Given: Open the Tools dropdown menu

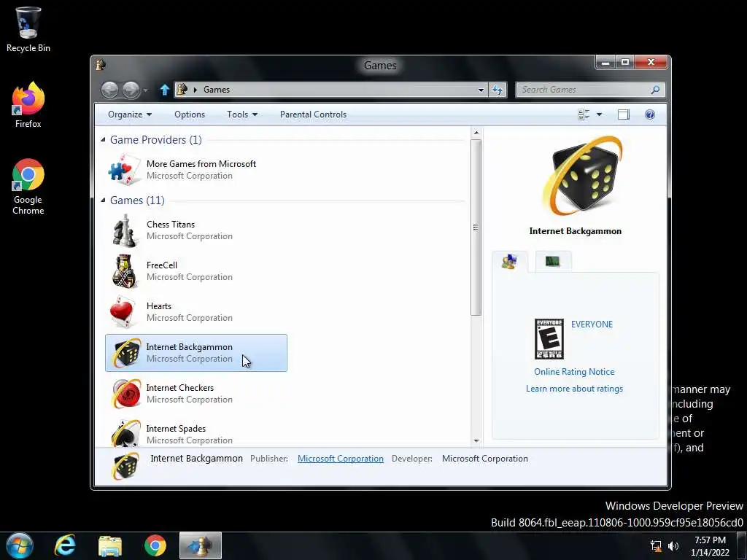Looking at the screenshot, I should point(242,114).
